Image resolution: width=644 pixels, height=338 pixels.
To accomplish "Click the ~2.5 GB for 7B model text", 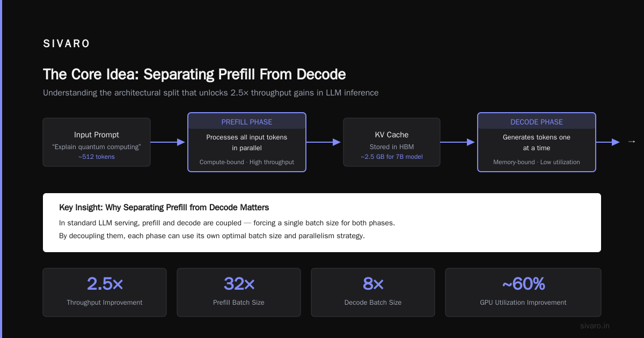I will (392, 157).
